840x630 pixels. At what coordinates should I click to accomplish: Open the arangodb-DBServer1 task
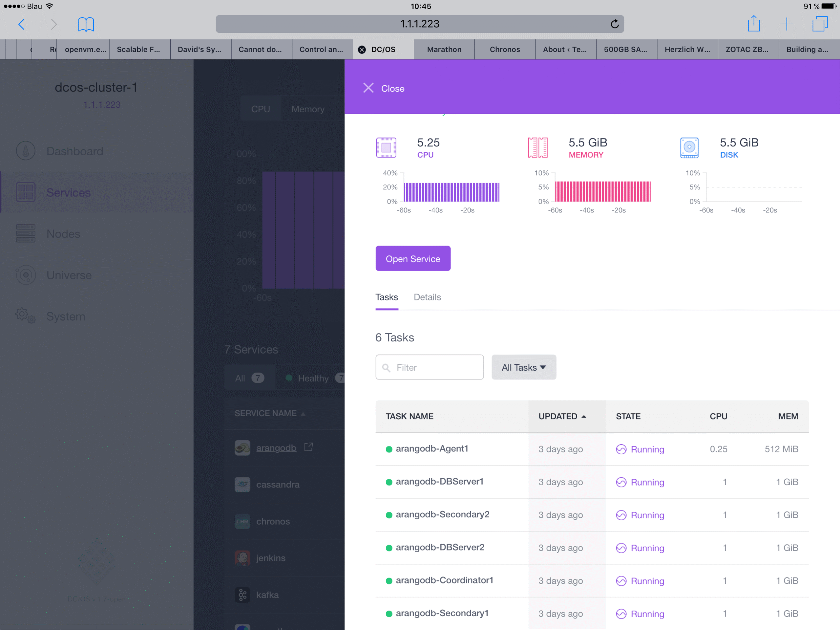(439, 481)
